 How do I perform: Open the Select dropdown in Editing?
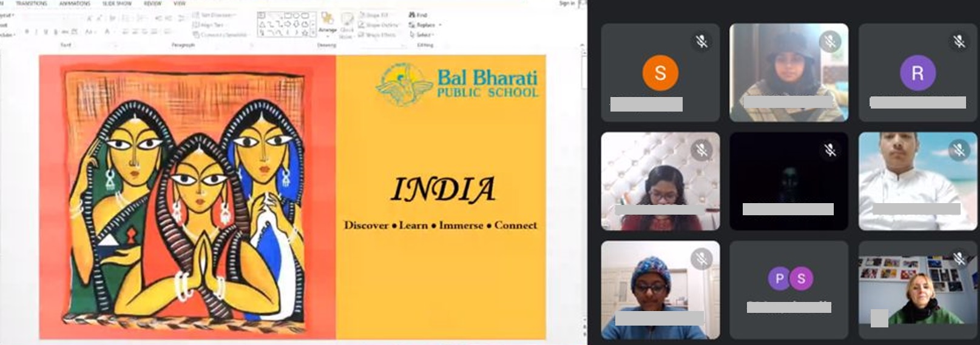coord(421,35)
